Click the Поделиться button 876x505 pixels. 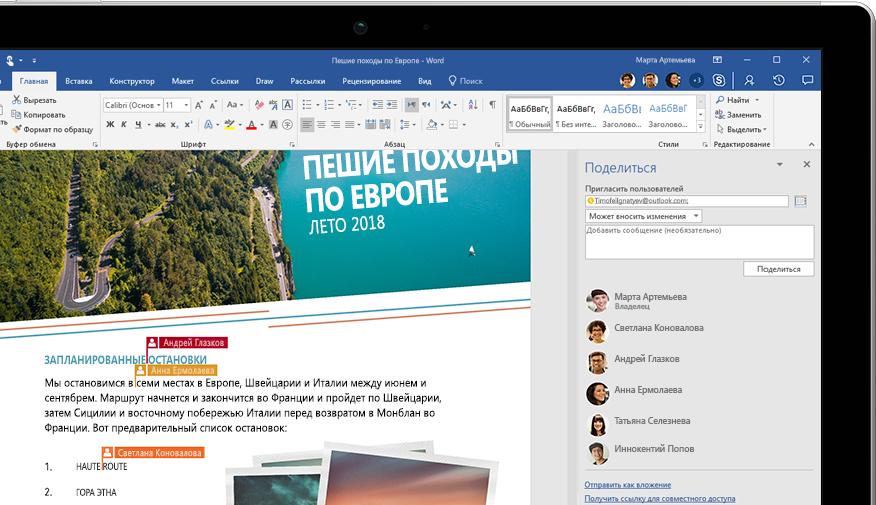coord(778,269)
